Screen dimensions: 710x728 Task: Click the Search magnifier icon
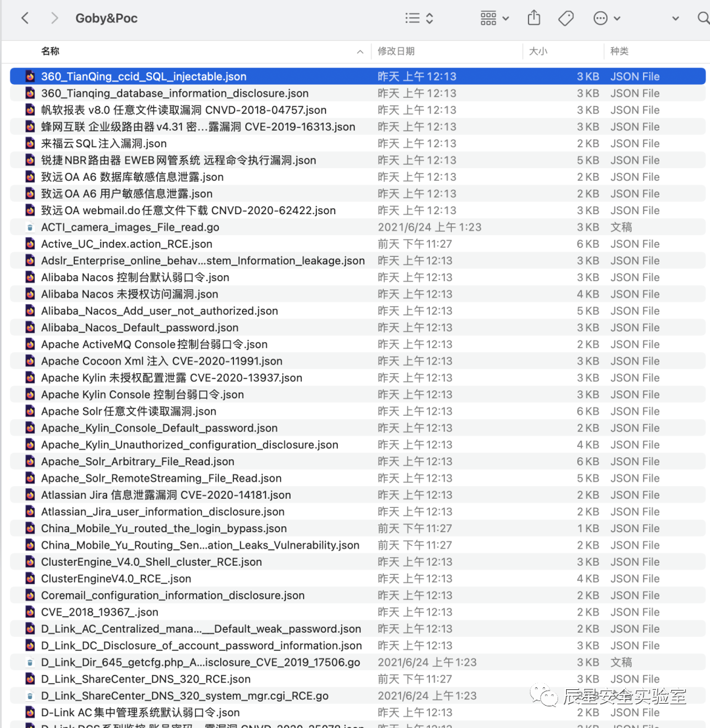coord(703,18)
